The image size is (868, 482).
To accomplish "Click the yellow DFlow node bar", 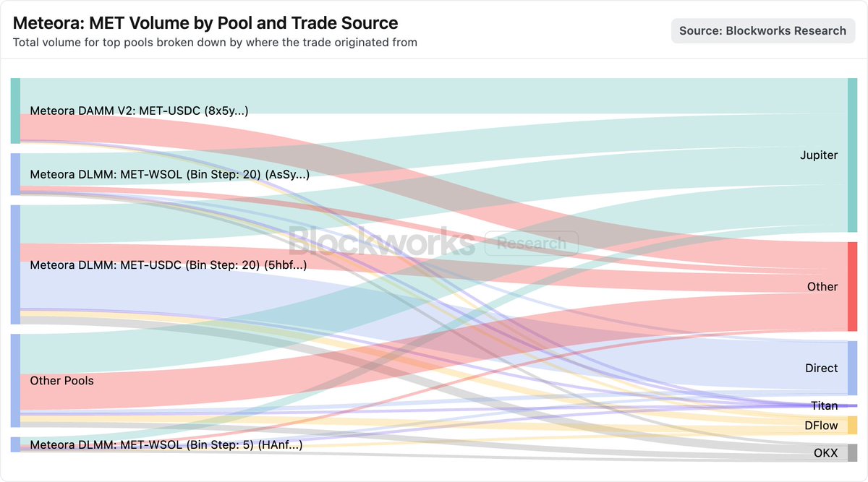I will (852, 425).
